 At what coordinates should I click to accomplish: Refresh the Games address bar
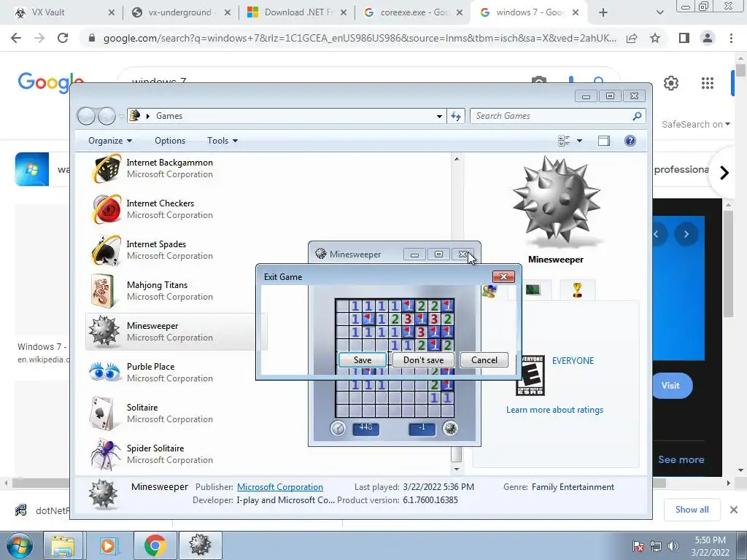456,116
